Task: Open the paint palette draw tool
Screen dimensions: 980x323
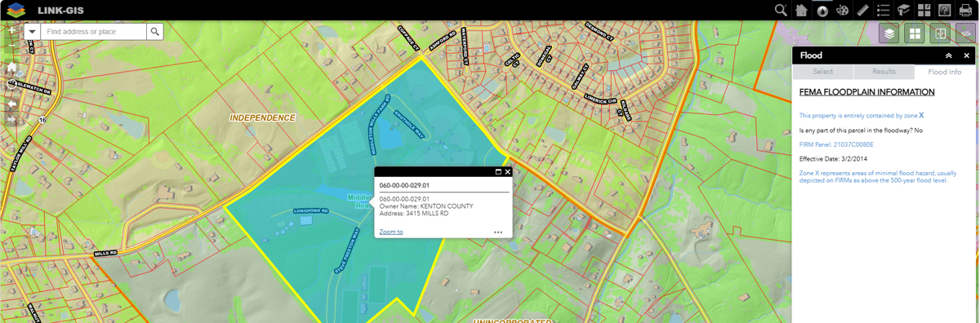Action: 843,10
